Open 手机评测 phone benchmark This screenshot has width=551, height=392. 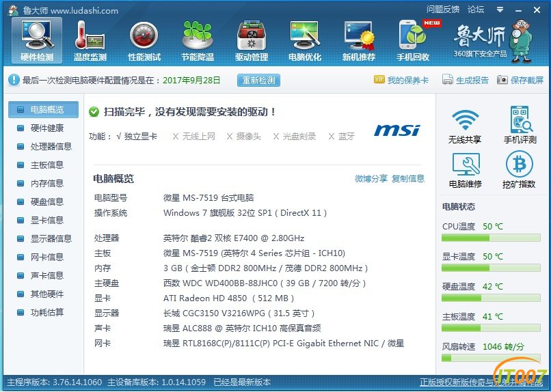pyautogui.click(x=520, y=125)
